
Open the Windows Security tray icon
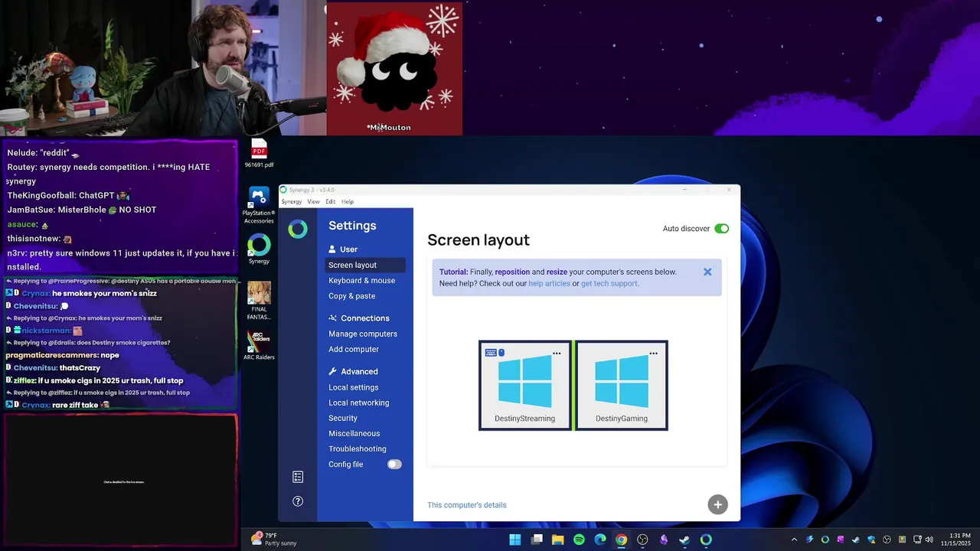click(871, 540)
